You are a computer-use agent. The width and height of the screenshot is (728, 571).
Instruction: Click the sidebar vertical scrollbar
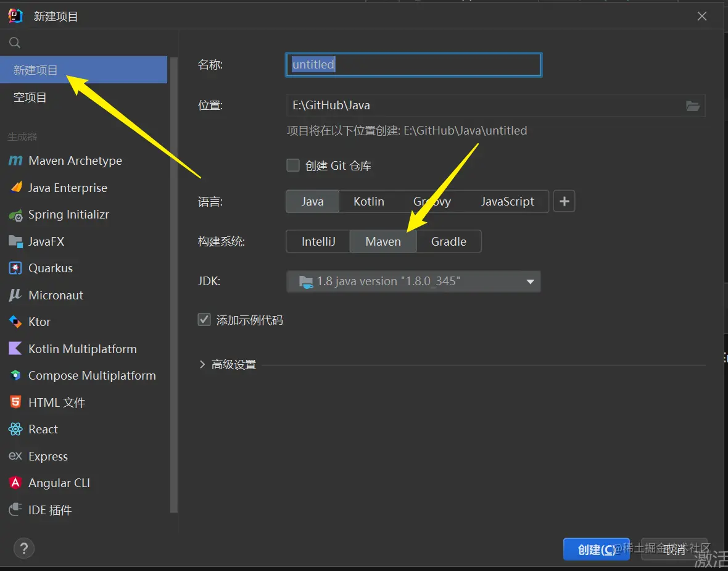coord(173,285)
